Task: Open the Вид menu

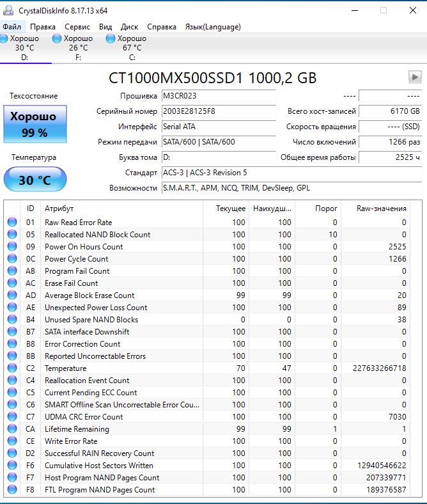Action: point(105,27)
